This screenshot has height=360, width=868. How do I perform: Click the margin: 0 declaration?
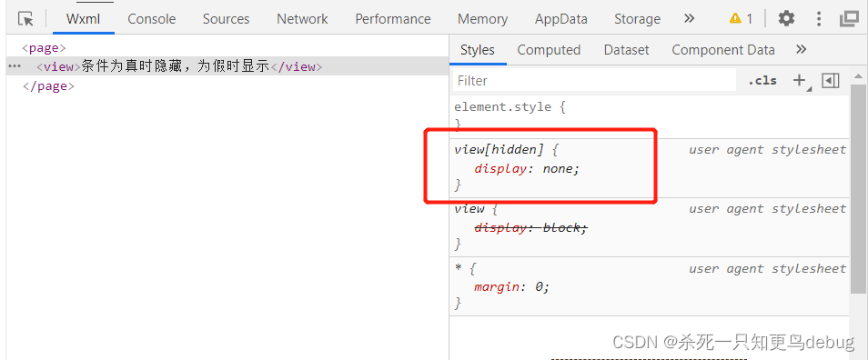click(x=511, y=287)
